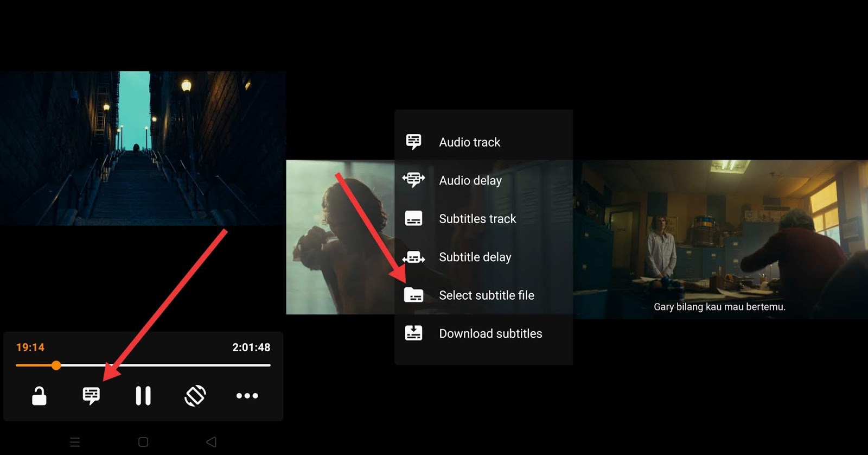Open the three-dot more options menu
The width and height of the screenshot is (868, 455).
pos(247,396)
